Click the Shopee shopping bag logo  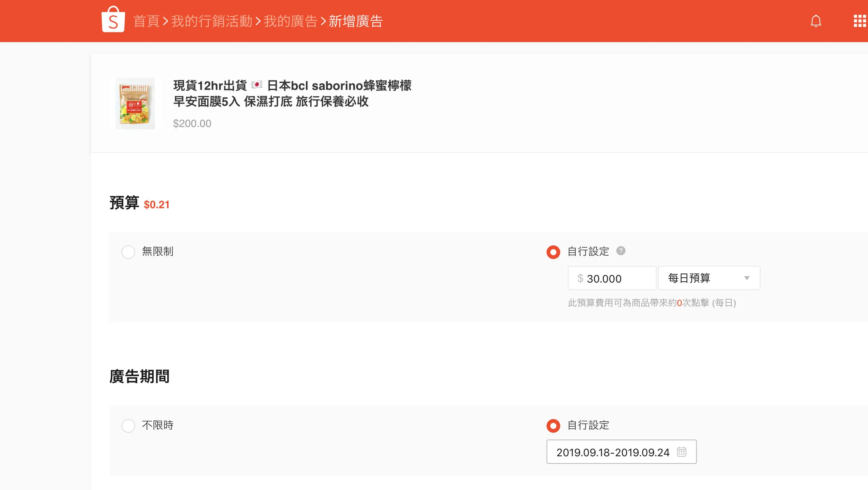click(113, 19)
